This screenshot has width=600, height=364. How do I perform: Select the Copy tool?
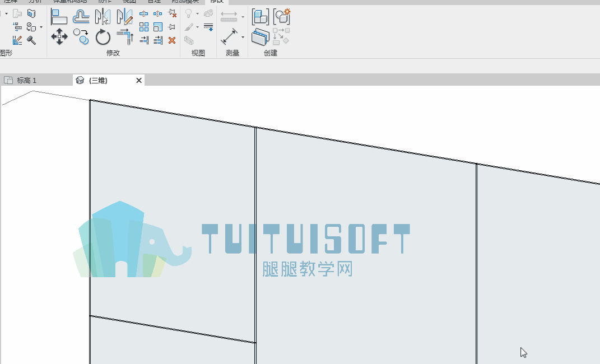tap(81, 37)
